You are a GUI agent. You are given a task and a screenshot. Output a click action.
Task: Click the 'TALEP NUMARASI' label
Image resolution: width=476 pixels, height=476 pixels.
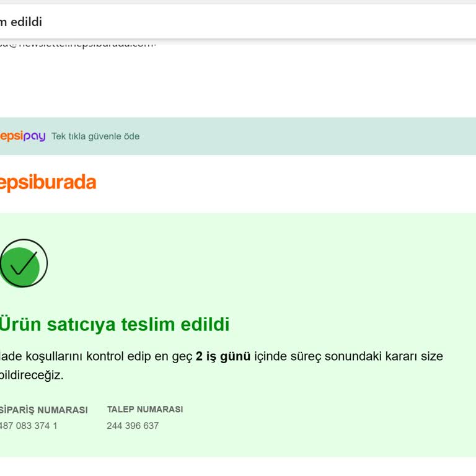coord(145,409)
